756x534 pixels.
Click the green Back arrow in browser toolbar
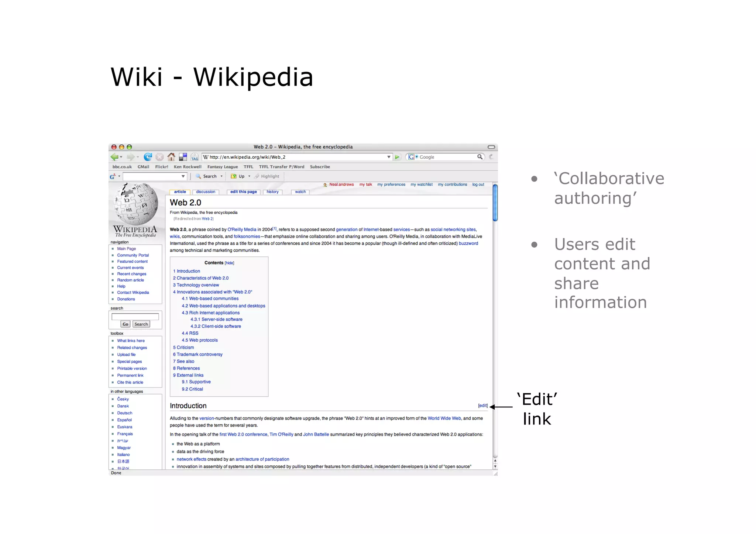(x=114, y=157)
